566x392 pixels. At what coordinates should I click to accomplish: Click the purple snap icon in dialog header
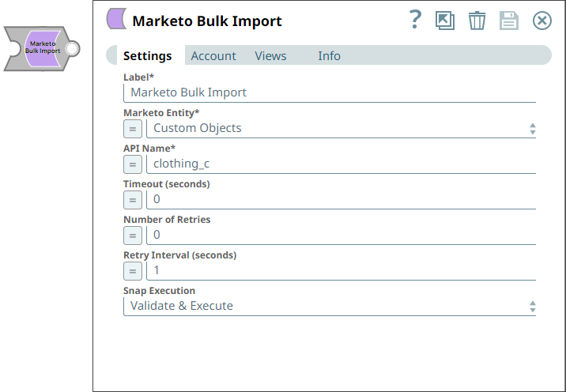click(116, 19)
